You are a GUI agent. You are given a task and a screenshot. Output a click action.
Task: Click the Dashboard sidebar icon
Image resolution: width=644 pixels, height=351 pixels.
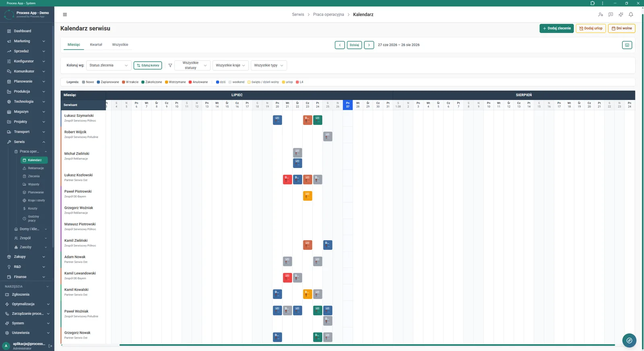click(9, 31)
